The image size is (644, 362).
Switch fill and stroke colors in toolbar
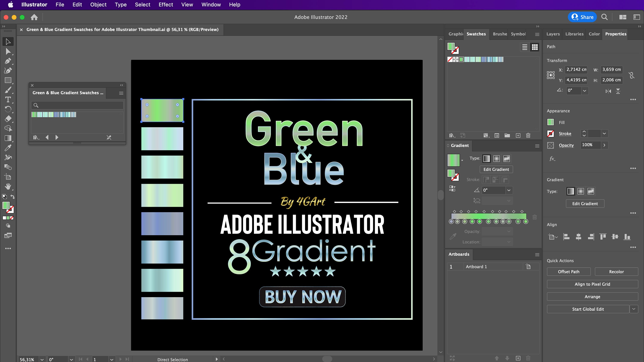click(12, 197)
